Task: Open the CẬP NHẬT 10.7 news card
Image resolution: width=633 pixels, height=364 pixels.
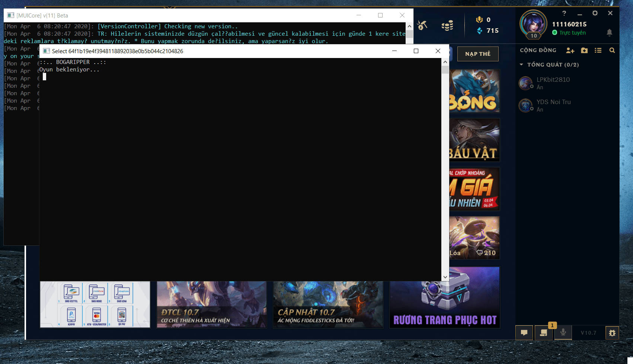Action: click(x=328, y=305)
